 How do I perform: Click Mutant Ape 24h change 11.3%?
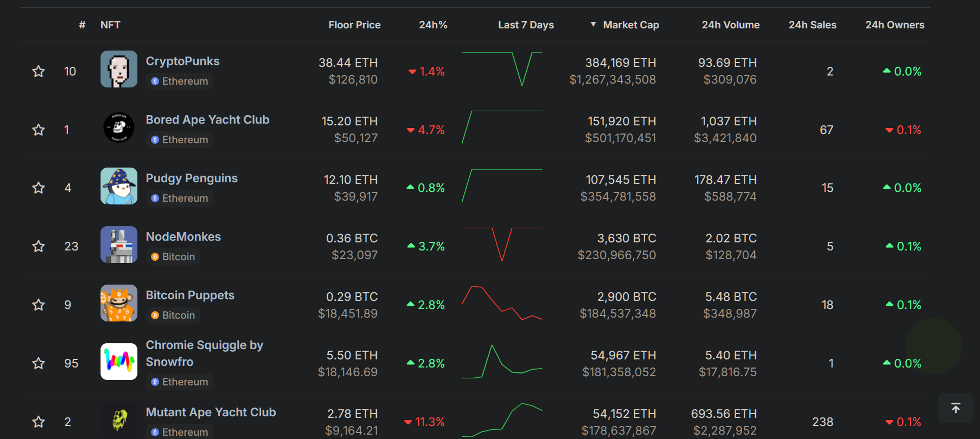point(425,422)
